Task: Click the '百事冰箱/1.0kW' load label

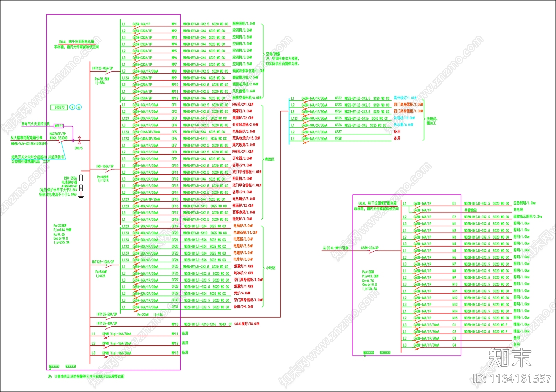Action: click(x=244, y=212)
